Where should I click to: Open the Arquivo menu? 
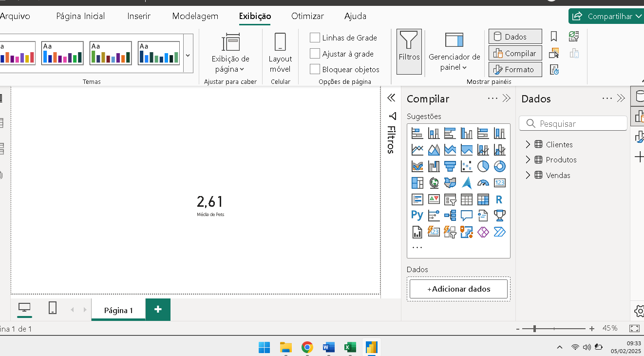[15, 16]
